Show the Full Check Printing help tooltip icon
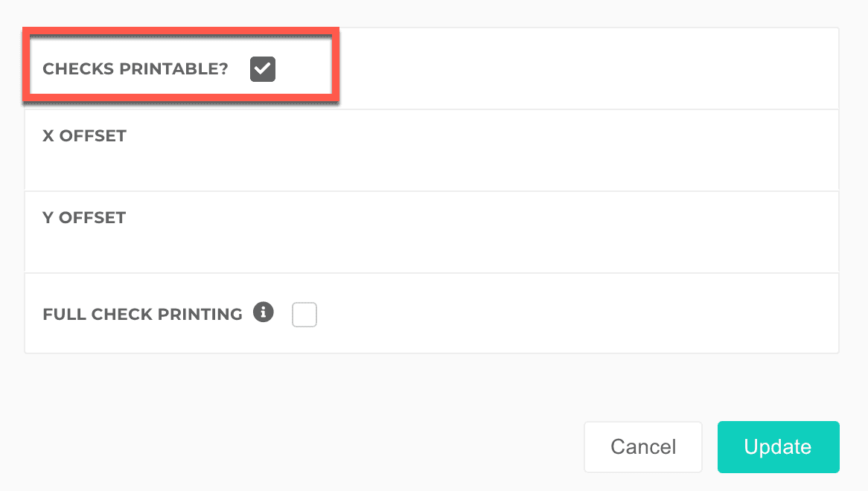Screen dimensions: 868x491 tap(263, 312)
